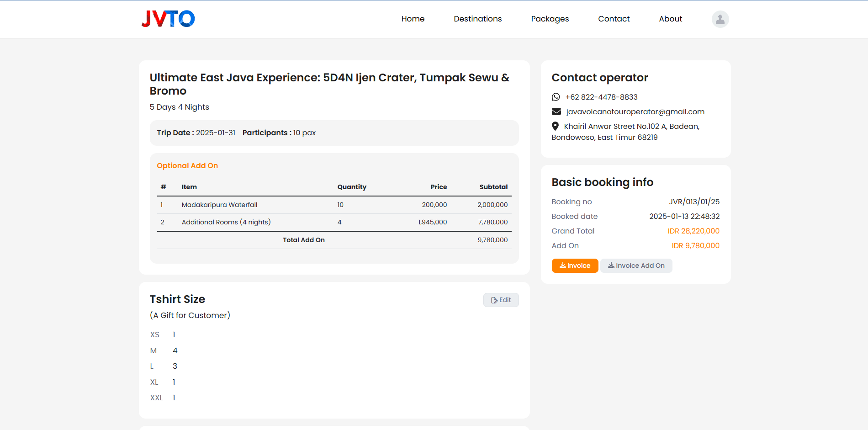Open the Destinations menu
Screen dimensions: 868x430
coord(477,19)
